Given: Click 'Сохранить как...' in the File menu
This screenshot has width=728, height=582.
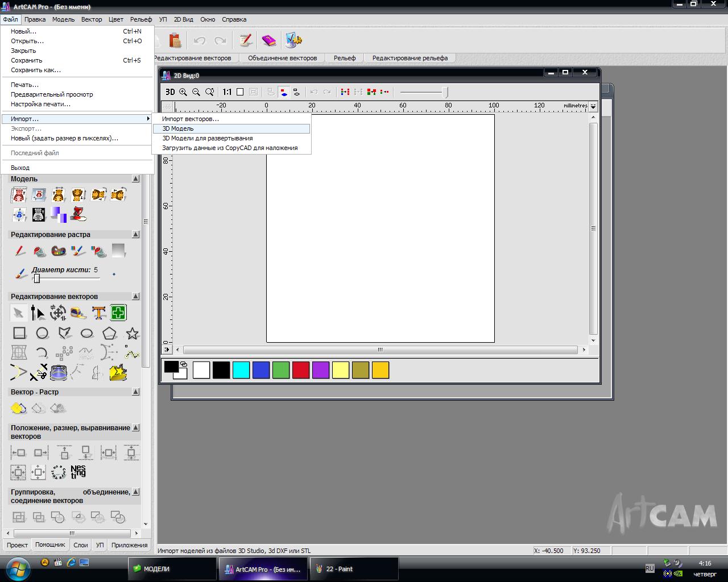Looking at the screenshot, I should [x=35, y=70].
